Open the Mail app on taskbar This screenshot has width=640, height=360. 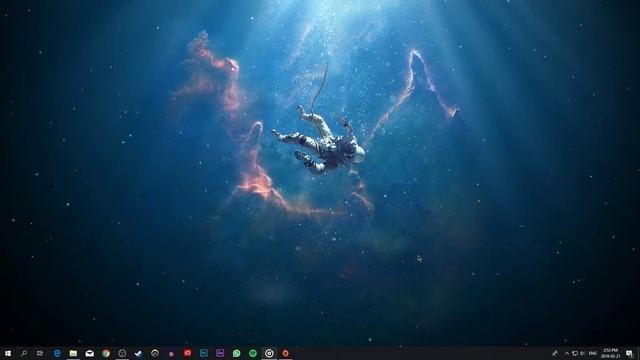[89, 353]
